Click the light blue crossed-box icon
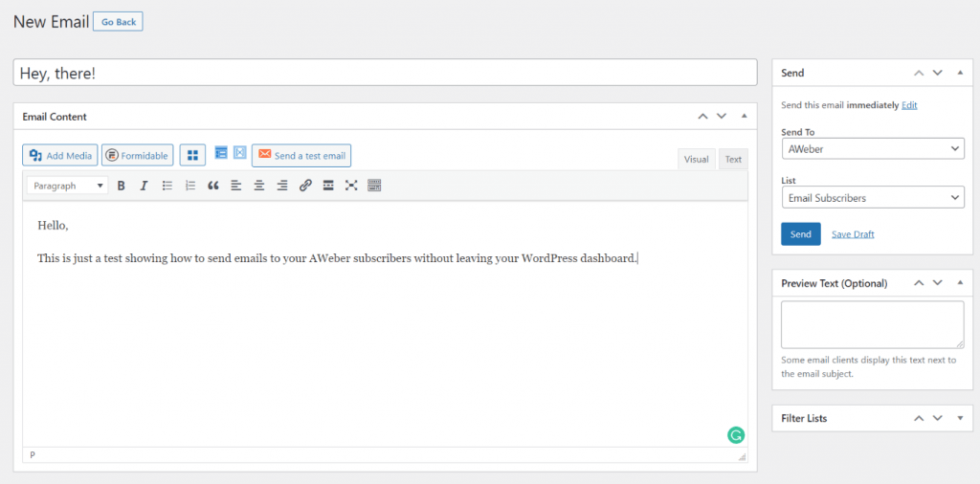Image resolution: width=980 pixels, height=484 pixels. (240, 152)
